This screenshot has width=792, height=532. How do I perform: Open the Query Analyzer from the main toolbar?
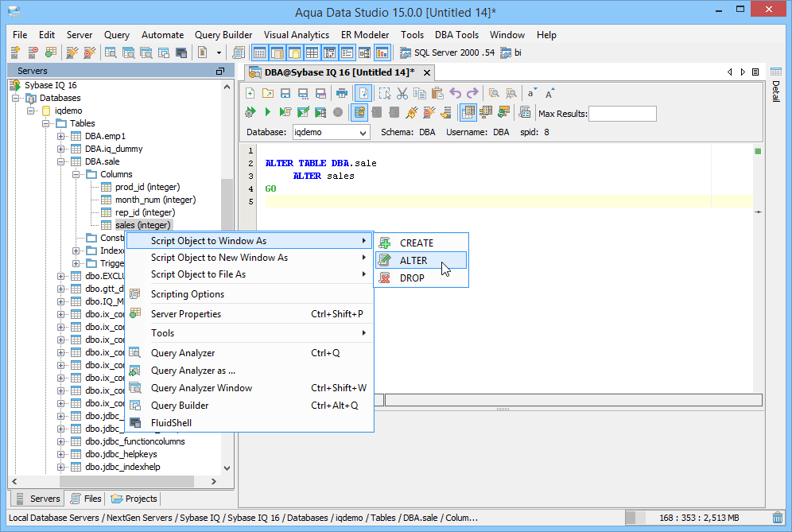click(x=111, y=52)
